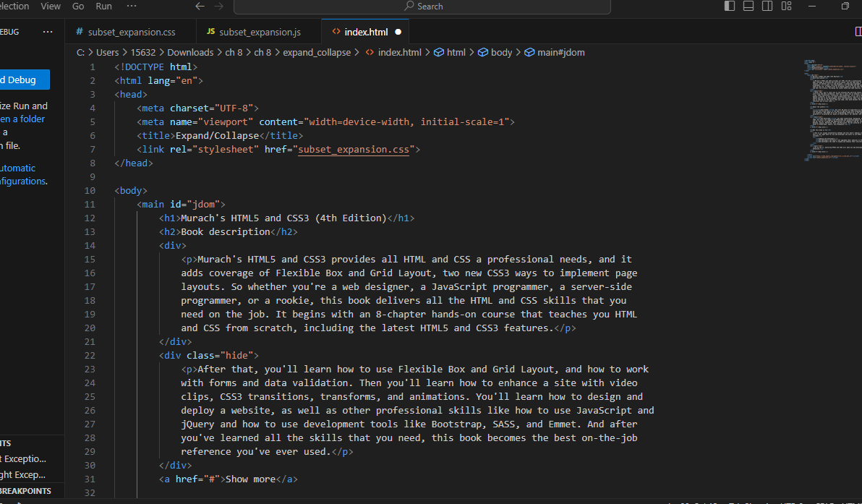Click the HTML file icon in the breadcrumbs
This screenshot has width=862, height=504.
click(370, 52)
